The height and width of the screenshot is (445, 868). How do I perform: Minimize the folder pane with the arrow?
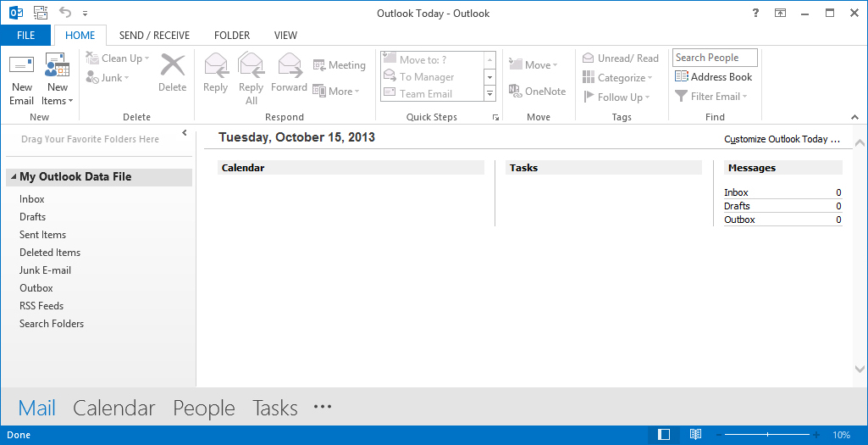coord(185,133)
